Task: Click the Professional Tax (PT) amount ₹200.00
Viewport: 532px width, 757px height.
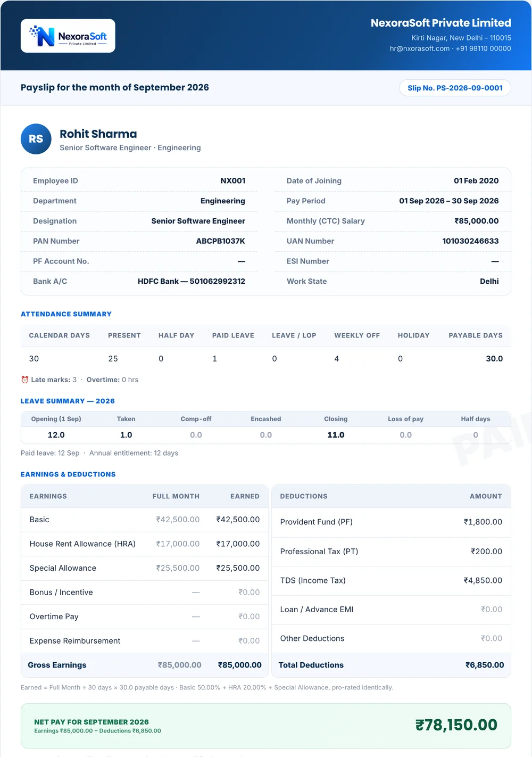Action: click(486, 552)
